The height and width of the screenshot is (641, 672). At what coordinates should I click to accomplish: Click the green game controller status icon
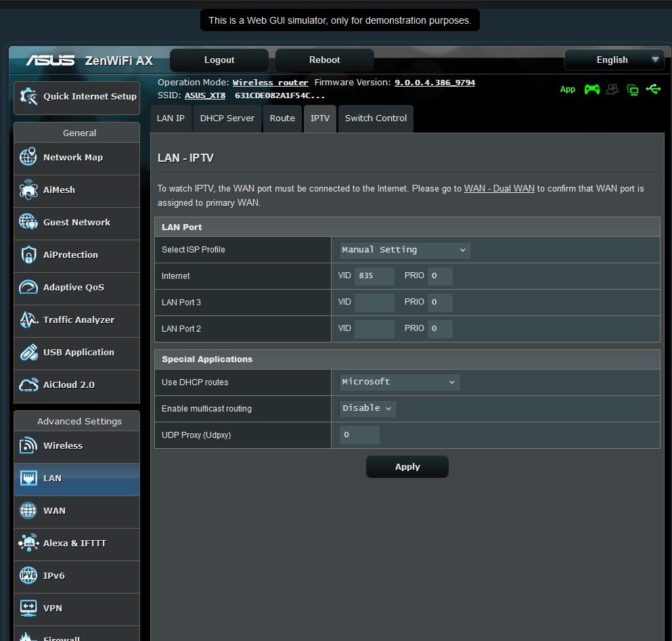pos(592,89)
